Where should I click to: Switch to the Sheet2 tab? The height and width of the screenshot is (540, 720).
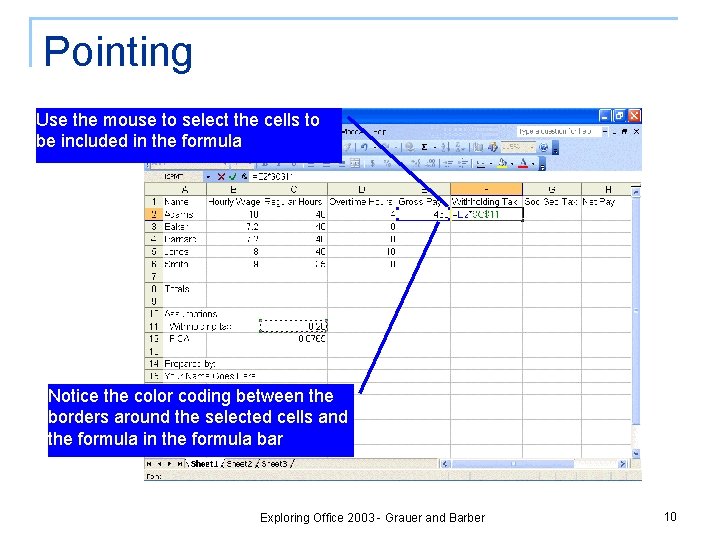tap(239, 464)
